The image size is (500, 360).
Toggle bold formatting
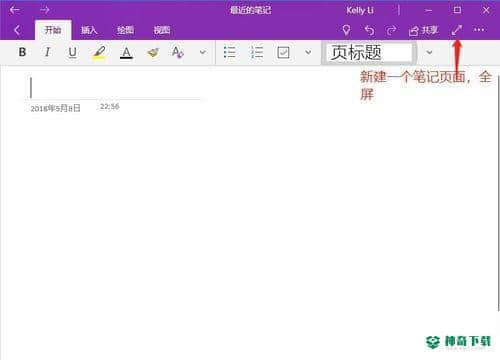pyautogui.click(x=22, y=52)
